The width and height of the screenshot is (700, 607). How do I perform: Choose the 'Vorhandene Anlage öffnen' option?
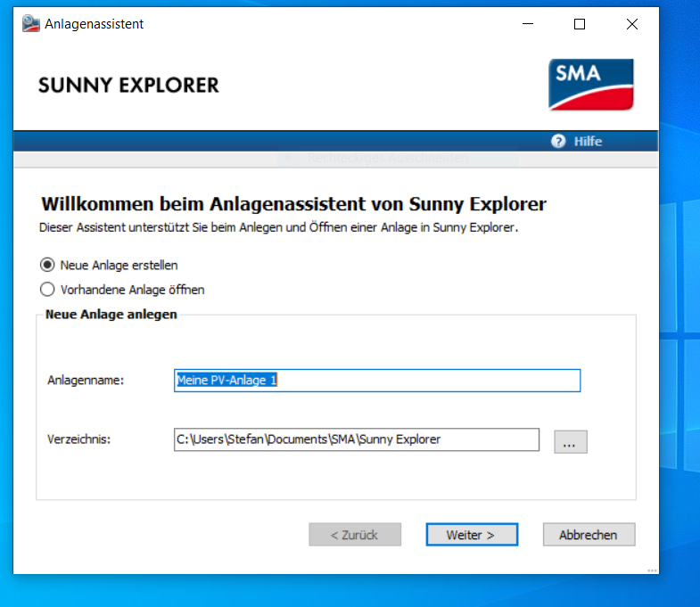48,289
